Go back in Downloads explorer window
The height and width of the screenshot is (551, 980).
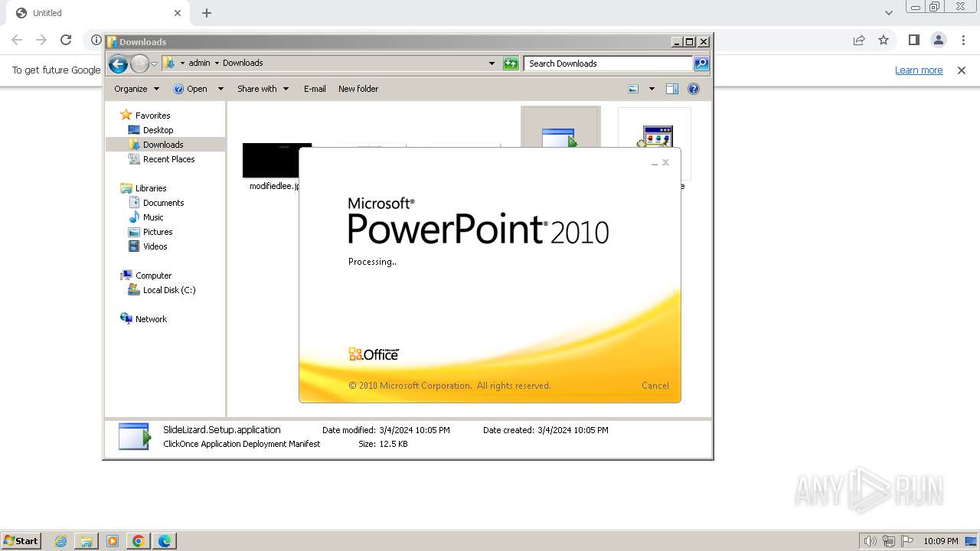coord(118,64)
